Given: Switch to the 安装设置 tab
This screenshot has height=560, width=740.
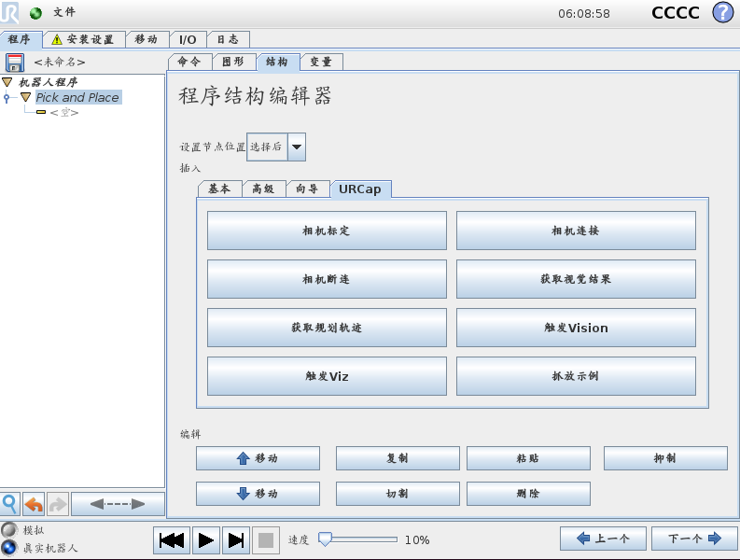Looking at the screenshot, I should (82, 39).
